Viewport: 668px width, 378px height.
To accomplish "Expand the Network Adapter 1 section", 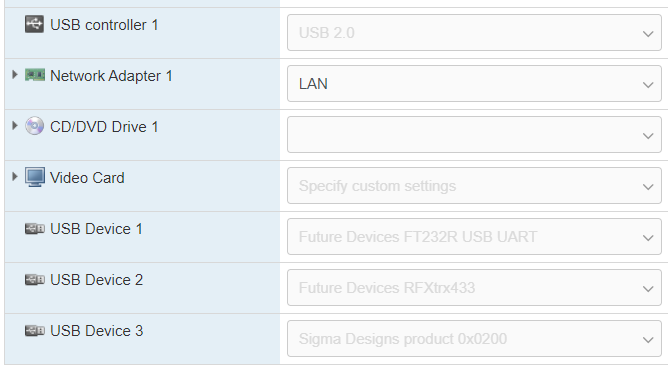I will pos(14,75).
